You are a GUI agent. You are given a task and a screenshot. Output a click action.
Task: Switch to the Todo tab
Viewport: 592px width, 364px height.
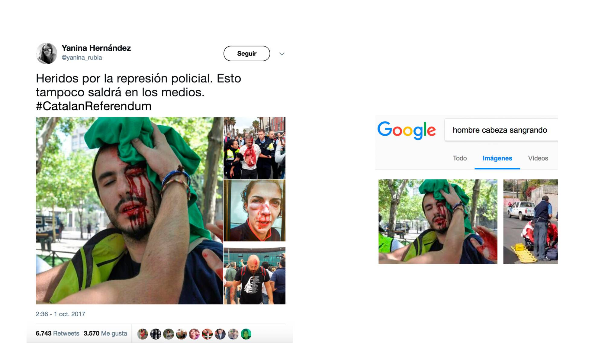tap(460, 158)
